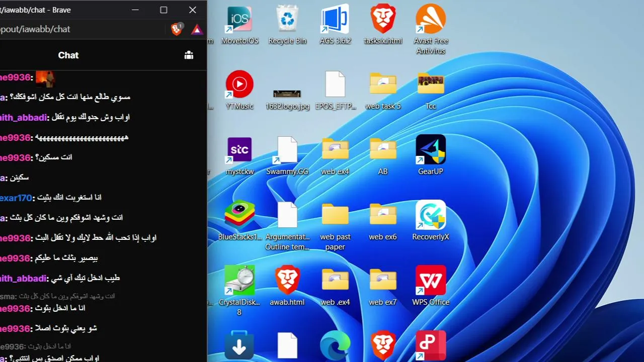The image size is (644, 362).
Task: Click message 'طيب ادخل تيك آي شي'
Action: 86,278
